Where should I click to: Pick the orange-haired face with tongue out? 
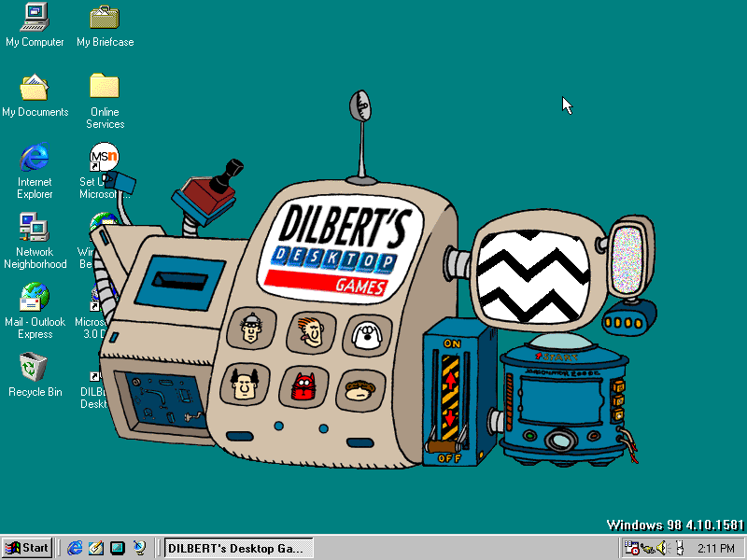pos(311,332)
